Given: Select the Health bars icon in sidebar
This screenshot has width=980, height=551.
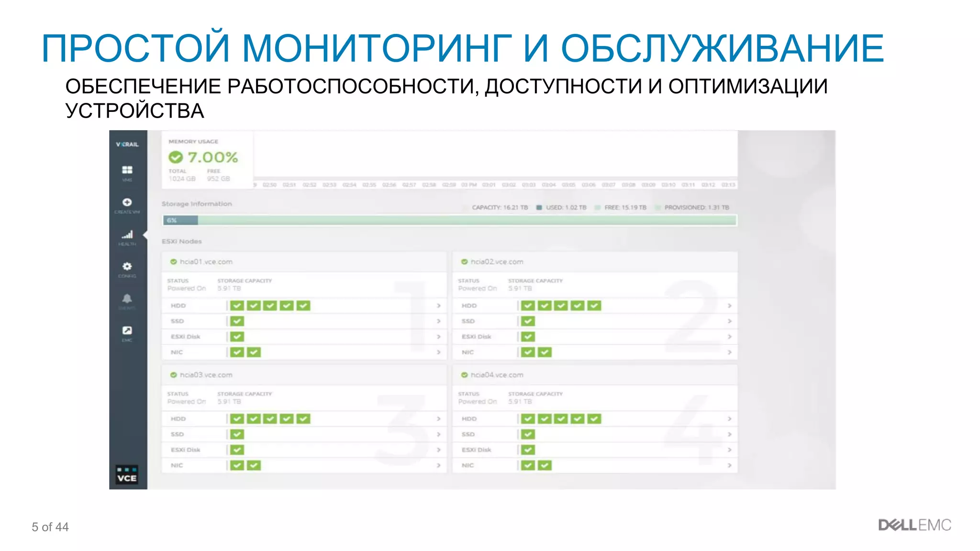Looking at the screenshot, I should (x=127, y=234).
